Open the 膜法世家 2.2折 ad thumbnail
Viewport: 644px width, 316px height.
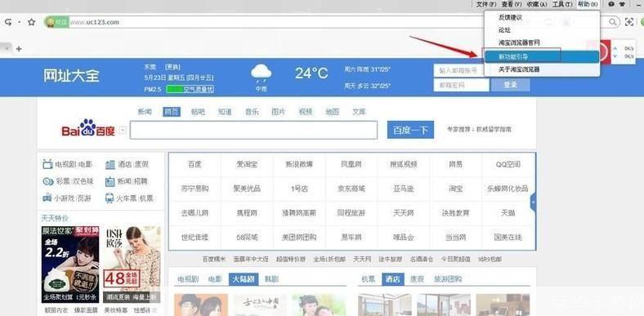(x=70, y=265)
